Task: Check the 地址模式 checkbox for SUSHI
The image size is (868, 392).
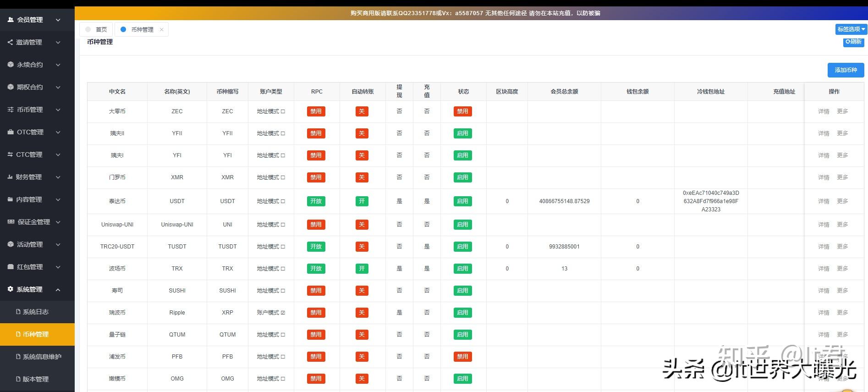Action: 283,291
